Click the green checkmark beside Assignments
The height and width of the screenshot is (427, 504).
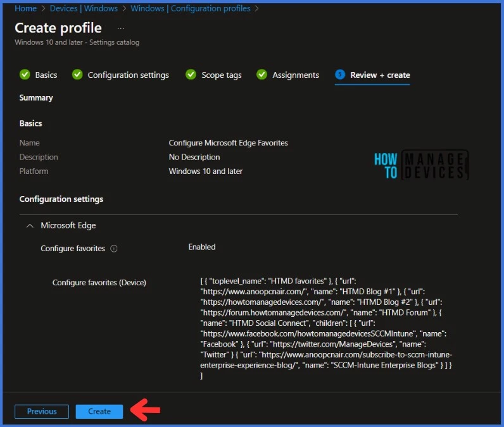tap(261, 75)
